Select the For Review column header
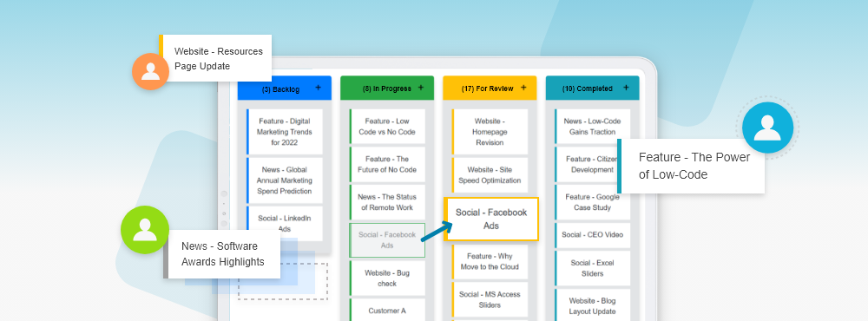Screen dimensions: 868x321 pyautogui.click(x=490, y=88)
